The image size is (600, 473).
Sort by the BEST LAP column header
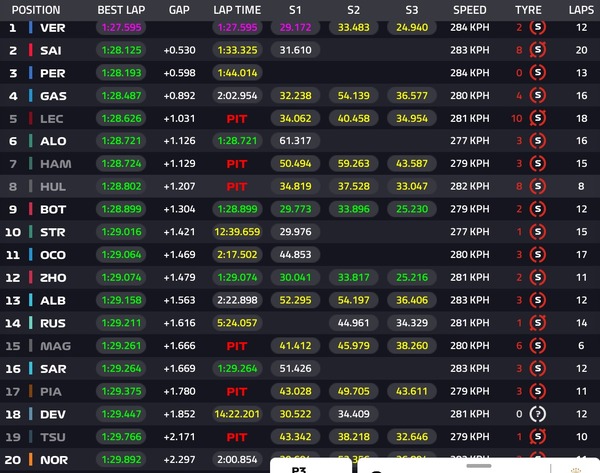(121, 10)
